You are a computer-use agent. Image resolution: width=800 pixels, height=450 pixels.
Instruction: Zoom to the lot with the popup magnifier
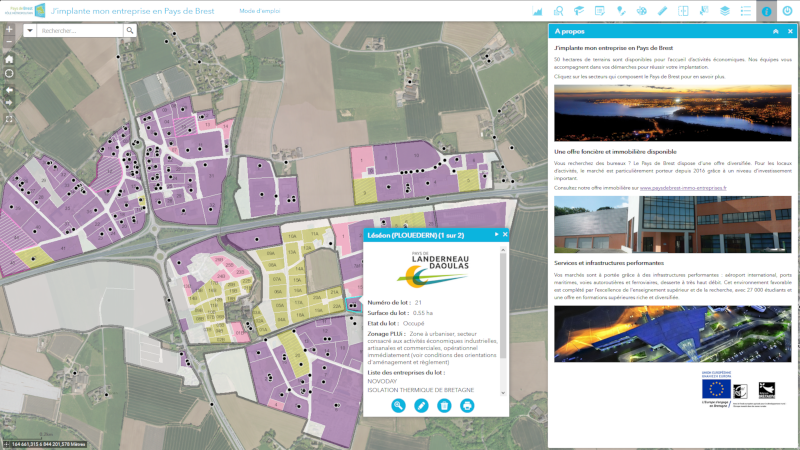(x=398, y=405)
